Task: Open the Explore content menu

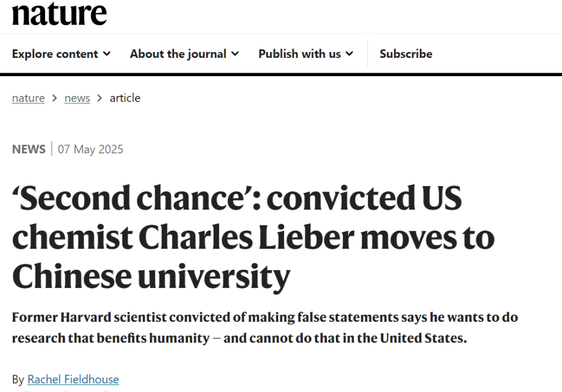Action: coord(61,54)
